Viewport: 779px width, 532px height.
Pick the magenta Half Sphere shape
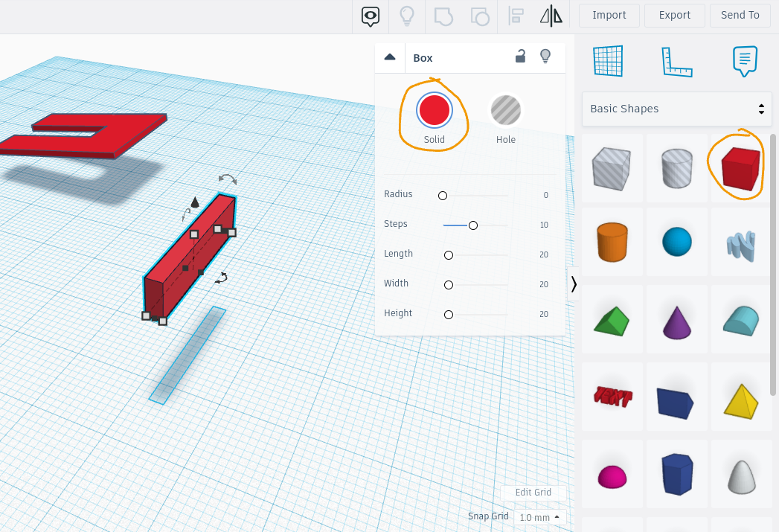[612, 477]
